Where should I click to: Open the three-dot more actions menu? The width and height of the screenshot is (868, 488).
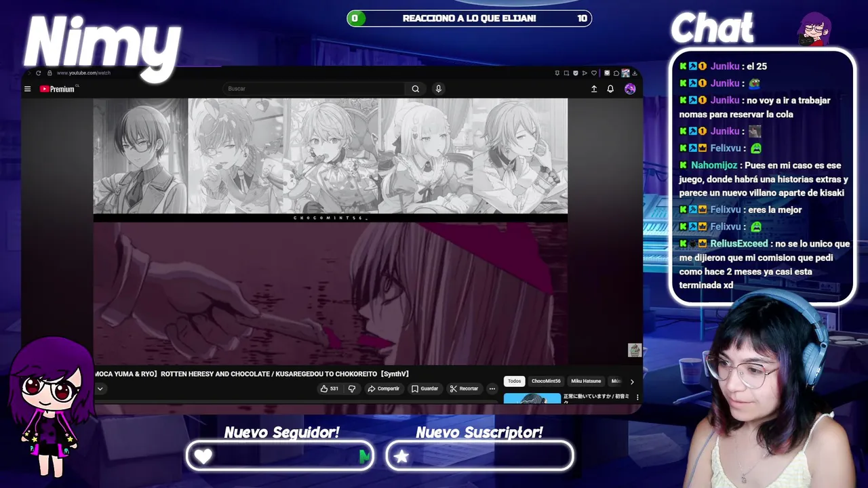[492, 388]
